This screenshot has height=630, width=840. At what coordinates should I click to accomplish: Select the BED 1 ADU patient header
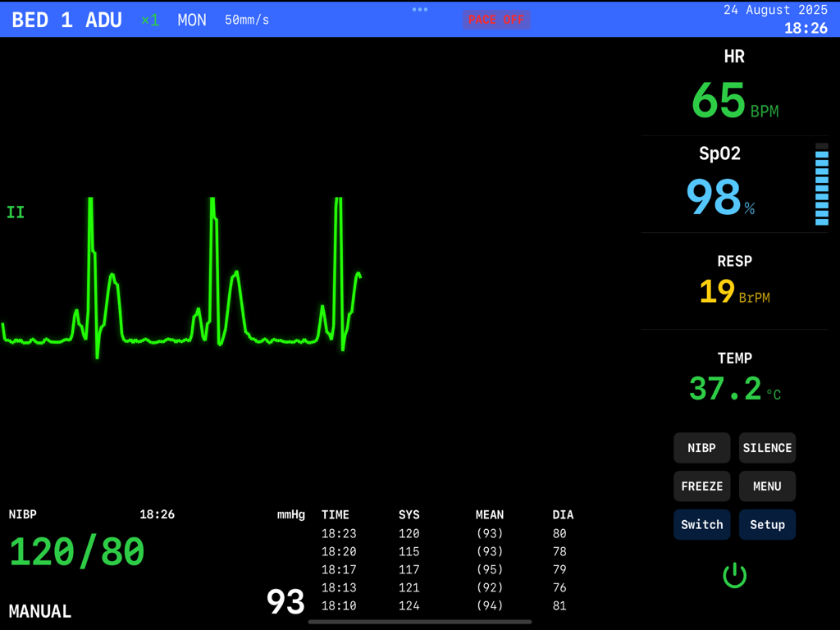[66, 19]
